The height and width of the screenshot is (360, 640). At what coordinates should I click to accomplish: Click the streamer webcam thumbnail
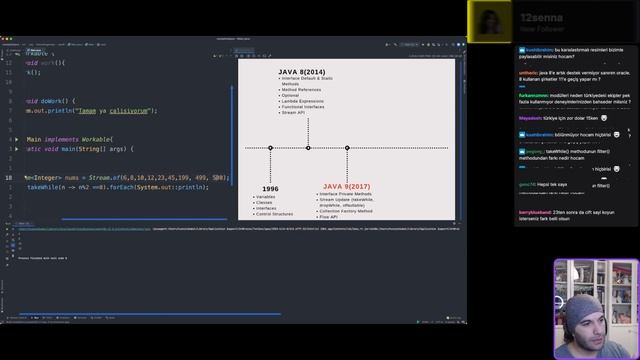click(596, 309)
